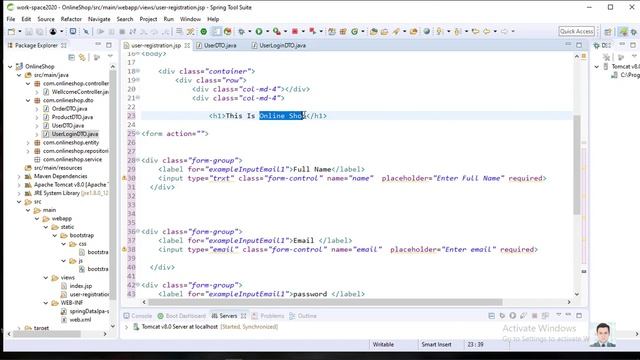Screen dimensions: 640x360
Task: Click the warning marker on line 38
Action: click(124, 249)
